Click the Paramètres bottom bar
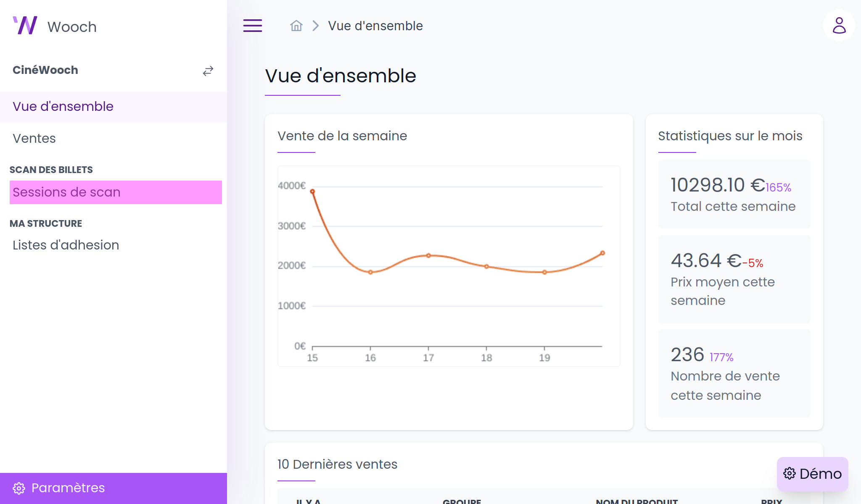 coord(114,488)
